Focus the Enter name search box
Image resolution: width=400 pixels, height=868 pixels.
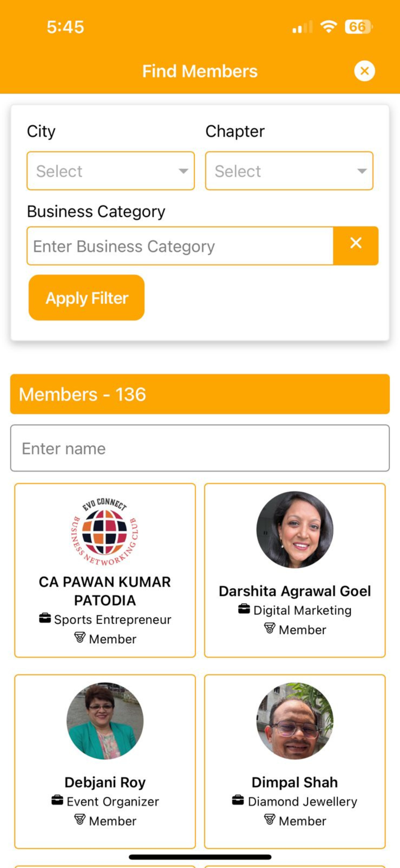(x=200, y=448)
